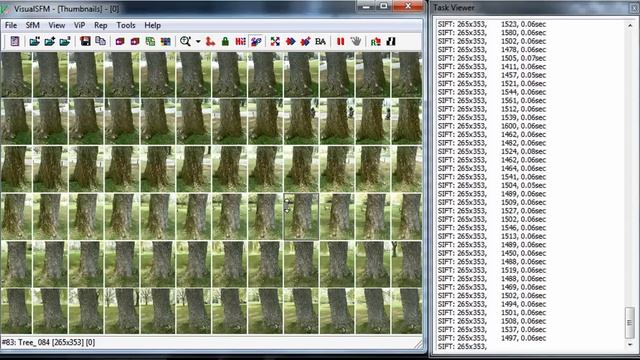The width and height of the screenshot is (640, 360).
Task: Click the first magenta 3D view icon
Action: click(x=120, y=41)
